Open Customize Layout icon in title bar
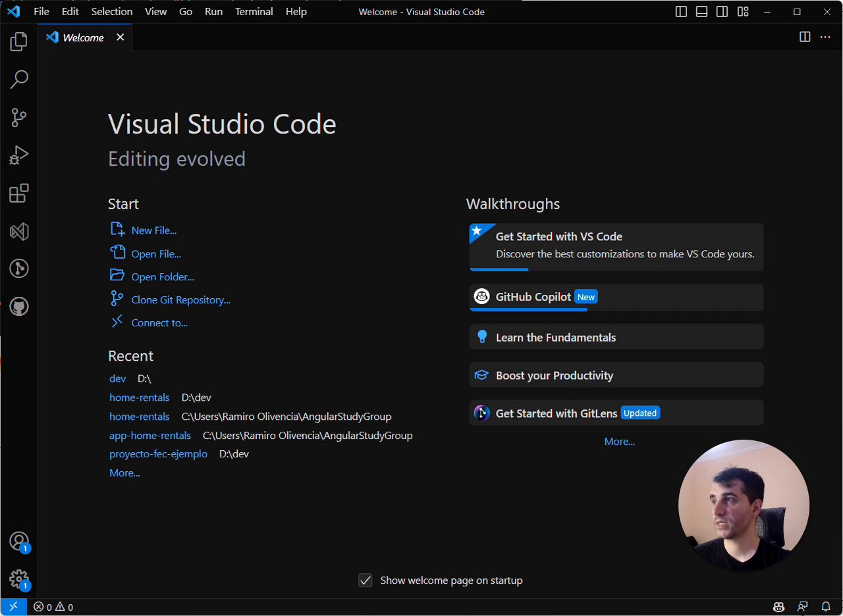The width and height of the screenshot is (843, 616). point(743,12)
